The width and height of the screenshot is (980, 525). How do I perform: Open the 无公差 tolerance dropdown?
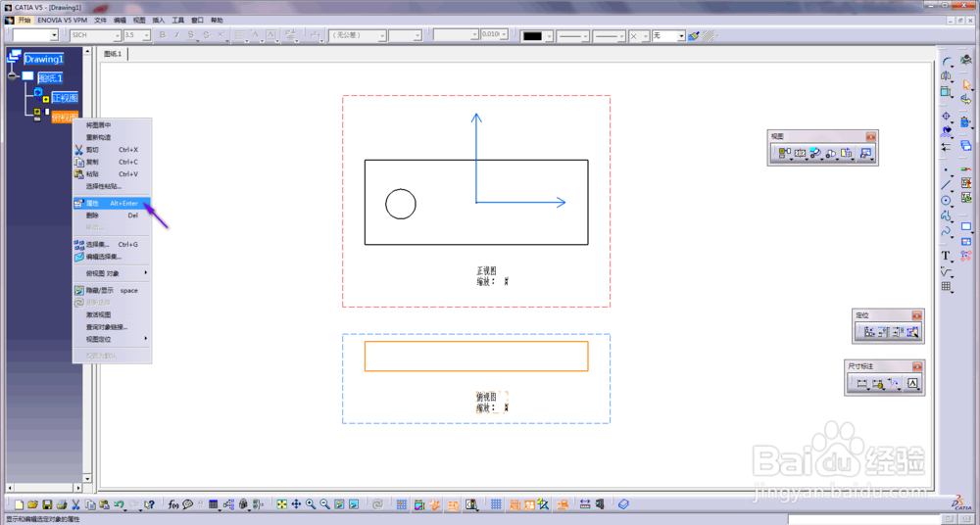pos(382,35)
